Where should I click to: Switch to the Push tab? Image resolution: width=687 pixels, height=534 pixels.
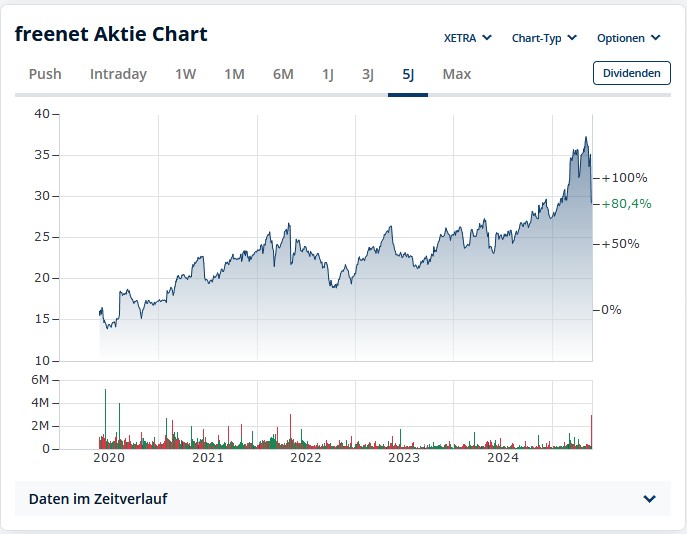[x=45, y=74]
